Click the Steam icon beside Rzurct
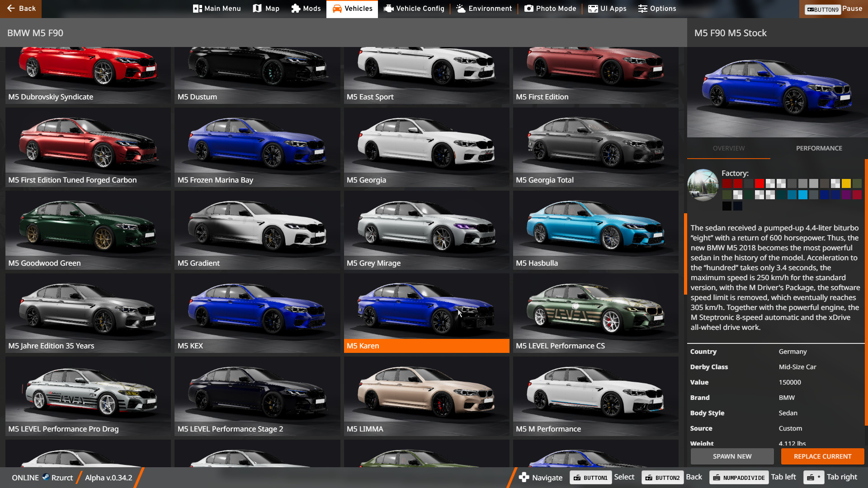Screen dimensions: 868x488 coord(46,477)
